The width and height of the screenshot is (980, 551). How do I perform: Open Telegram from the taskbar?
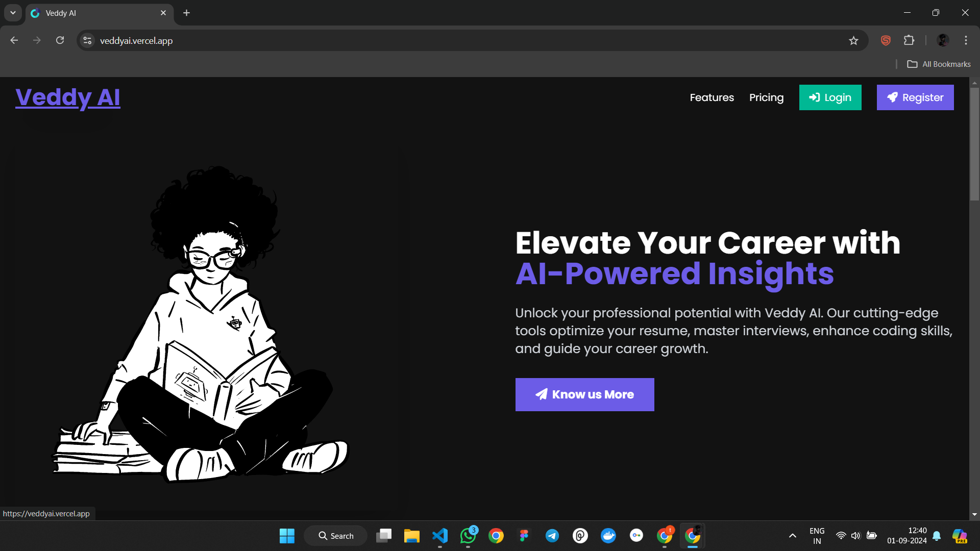click(x=552, y=536)
